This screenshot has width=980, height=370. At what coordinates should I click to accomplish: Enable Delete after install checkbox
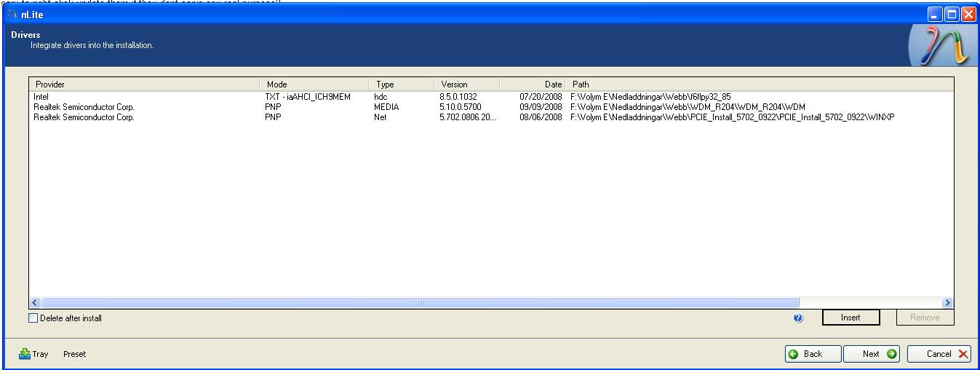point(33,318)
